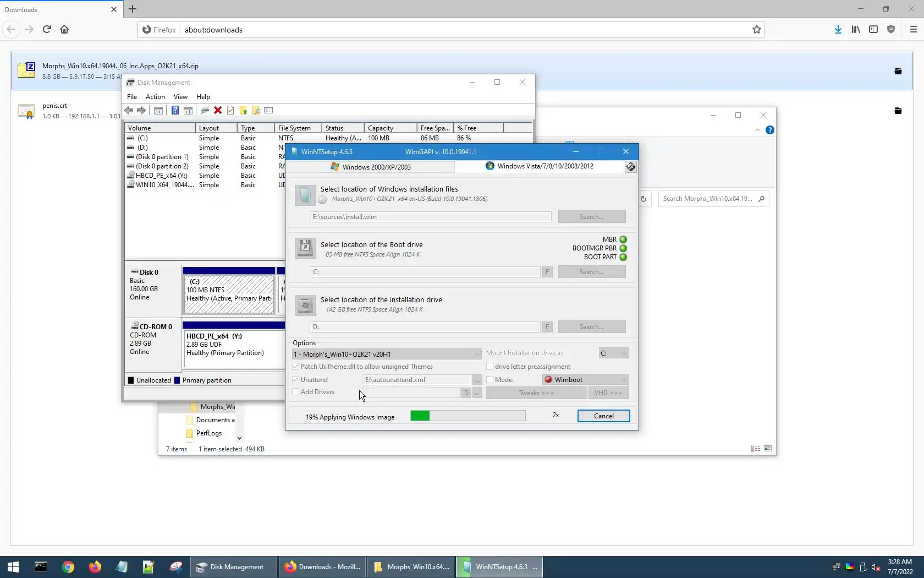This screenshot has width=924, height=578.
Task: Click the volume icon in system tray
Action: [876, 567]
